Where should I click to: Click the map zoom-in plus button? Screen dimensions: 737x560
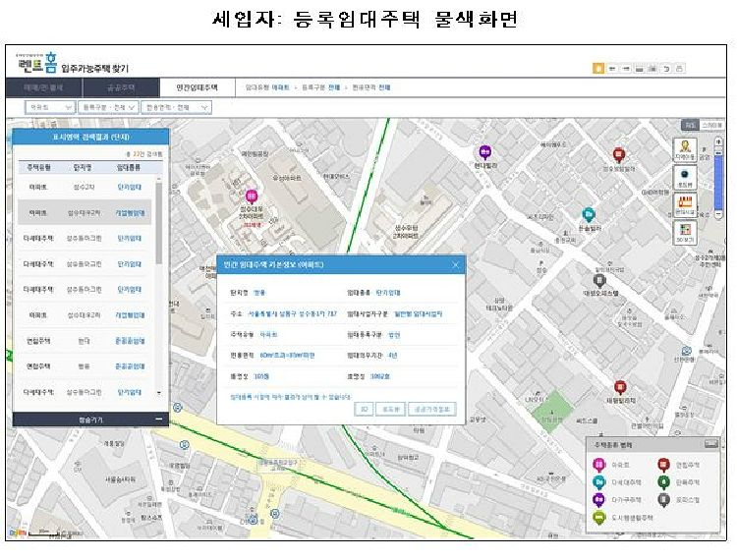pyautogui.click(x=718, y=141)
